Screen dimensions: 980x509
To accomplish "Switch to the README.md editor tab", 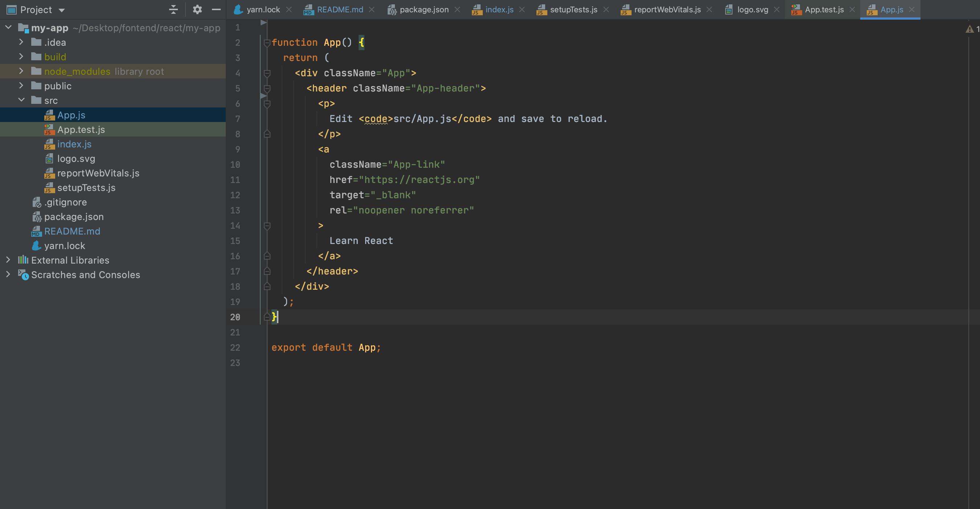I will (340, 9).
